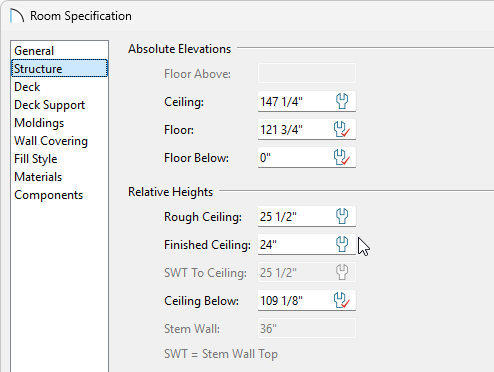This screenshot has width=494, height=372.
Task: Go to the Moldings panel
Action: point(59,123)
